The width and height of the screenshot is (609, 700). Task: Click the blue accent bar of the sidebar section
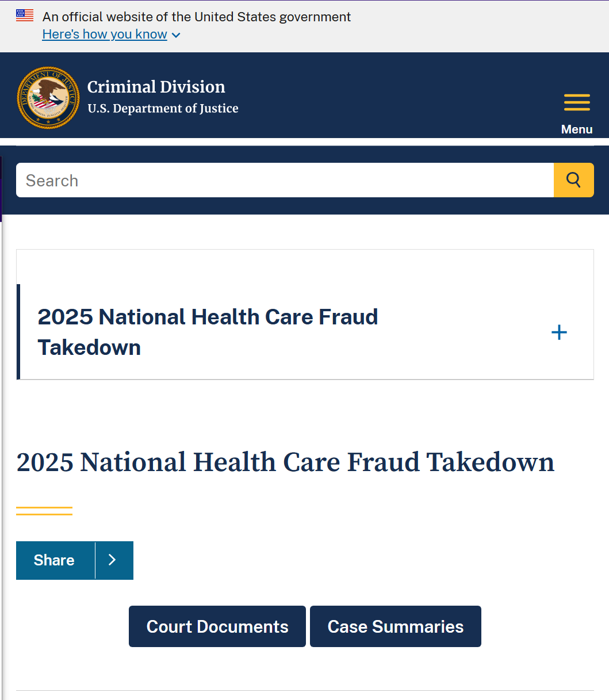[18, 332]
